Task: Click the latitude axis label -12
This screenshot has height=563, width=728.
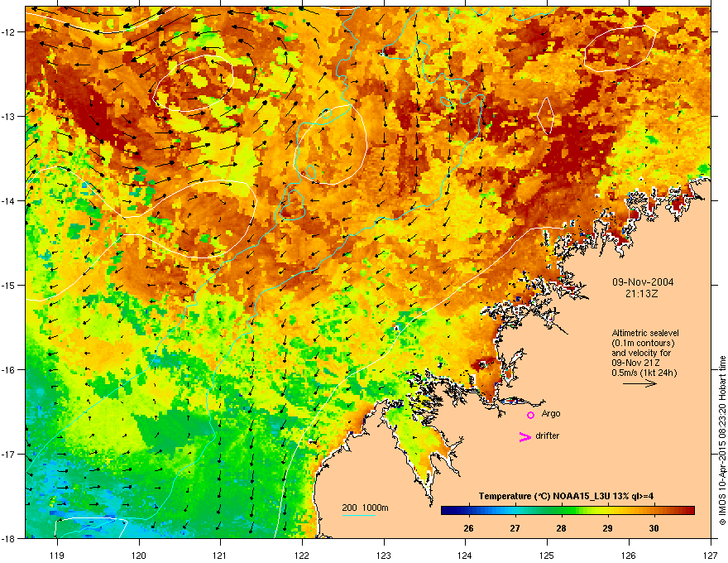Action: tap(8, 32)
